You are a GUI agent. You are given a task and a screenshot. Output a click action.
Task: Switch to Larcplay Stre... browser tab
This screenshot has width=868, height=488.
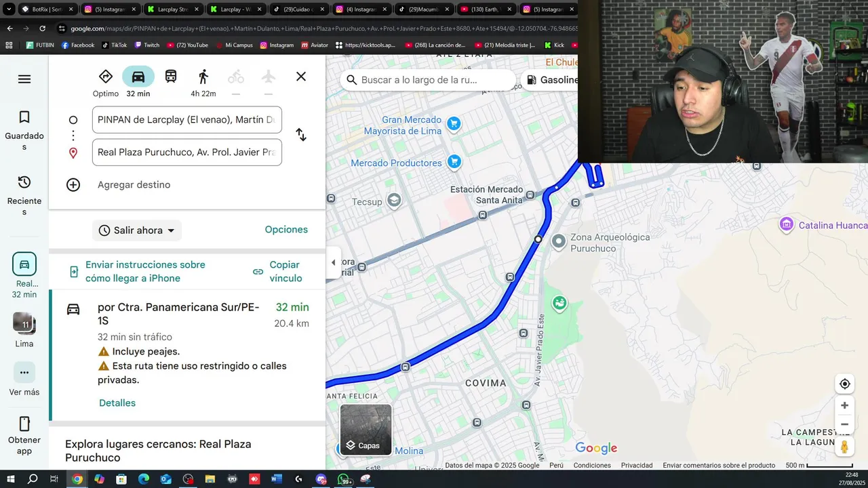click(172, 9)
